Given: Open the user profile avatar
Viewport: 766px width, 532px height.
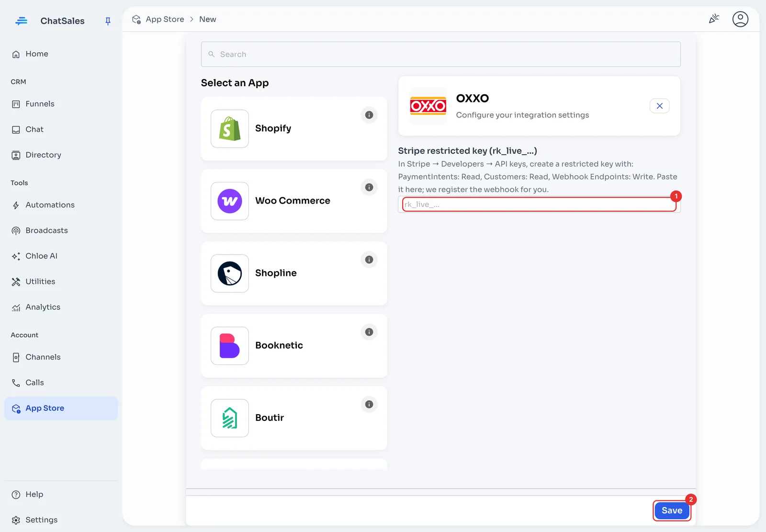Looking at the screenshot, I should click(740, 19).
